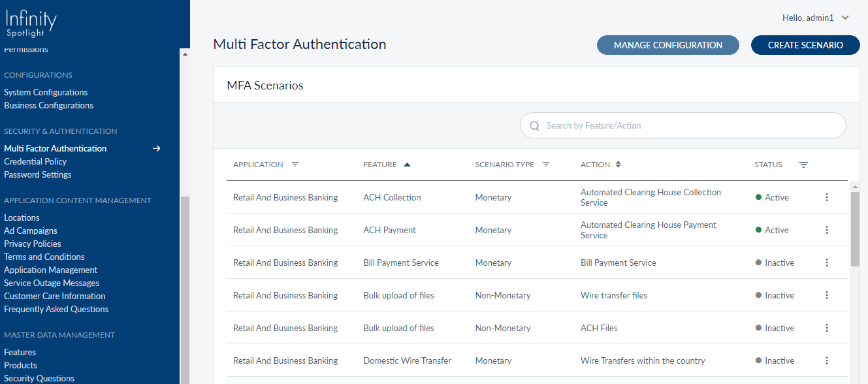This screenshot has width=868, height=384.
Task: Click the Action column sort icon
Action: tap(618, 165)
